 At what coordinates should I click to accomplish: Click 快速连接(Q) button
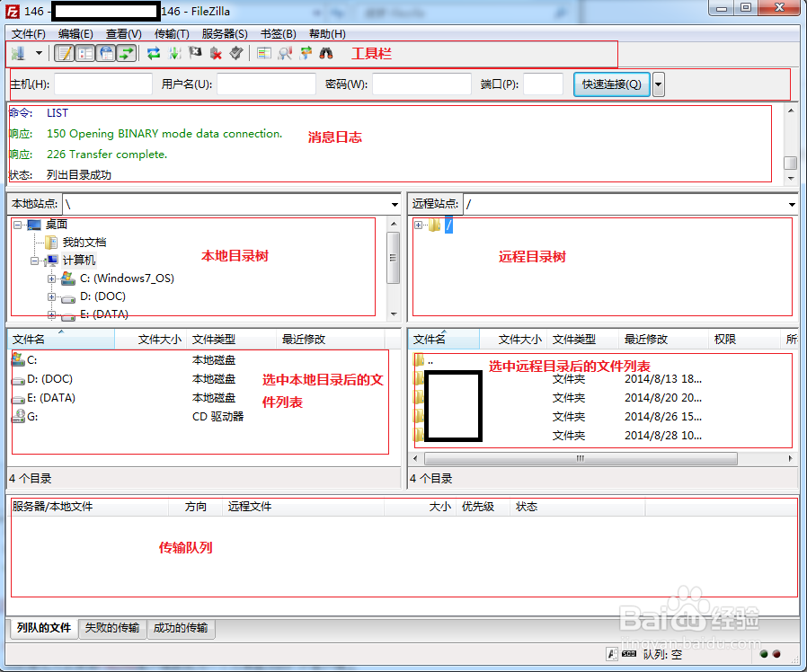pyautogui.click(x=611, y=84)
